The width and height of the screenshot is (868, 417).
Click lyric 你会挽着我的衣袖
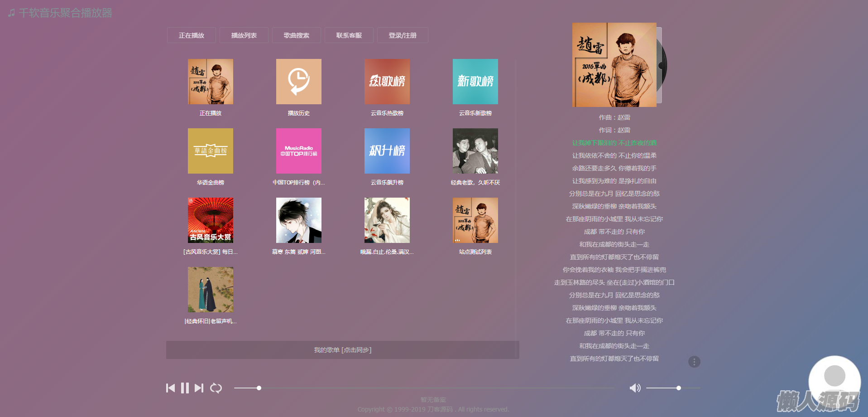point(614,270)
